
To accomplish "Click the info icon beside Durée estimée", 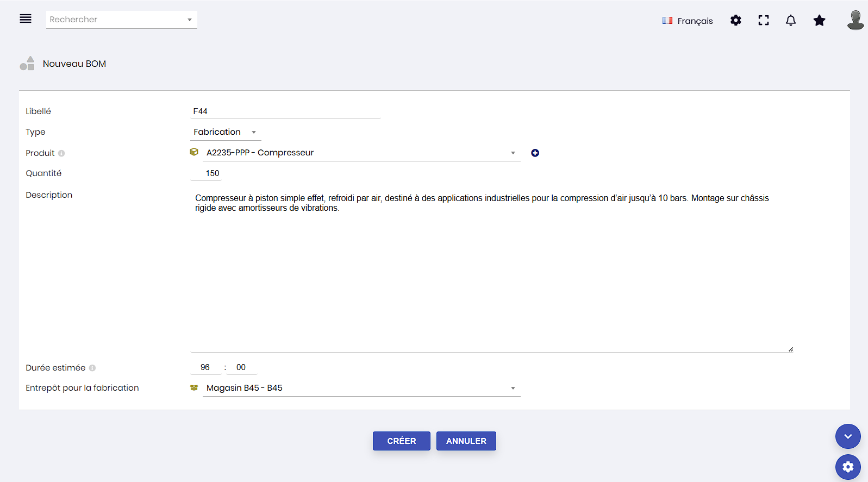I will (x=92, y=368).
